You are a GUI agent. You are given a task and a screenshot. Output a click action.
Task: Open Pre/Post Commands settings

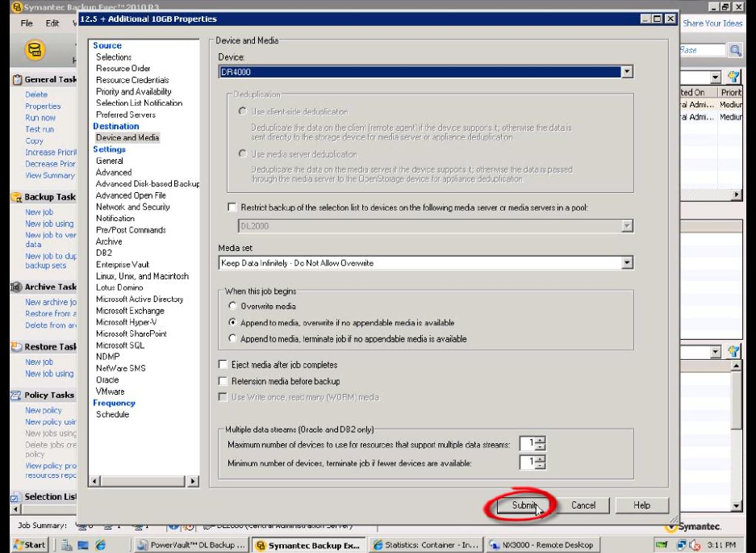coord(131,230)
